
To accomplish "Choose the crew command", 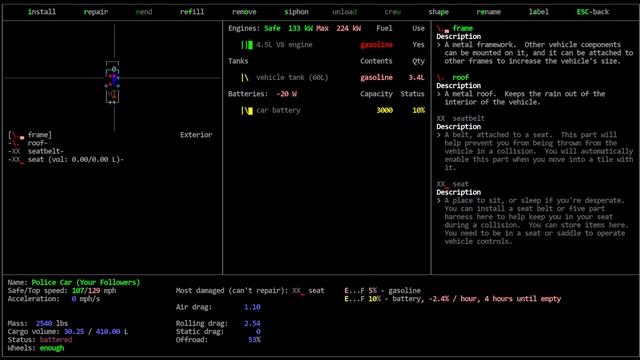I will coord(393,12).
